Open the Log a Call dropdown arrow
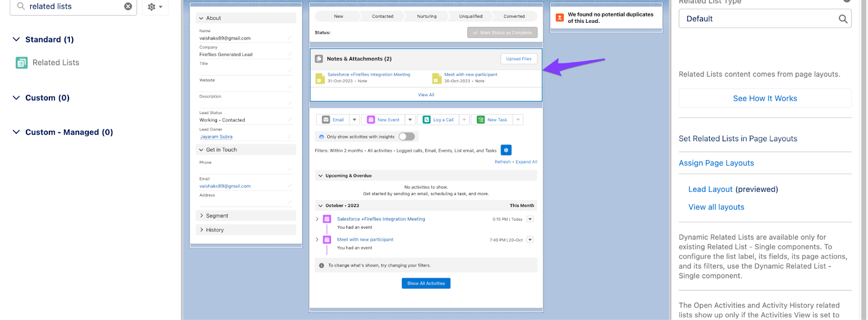 pos(464,120)
